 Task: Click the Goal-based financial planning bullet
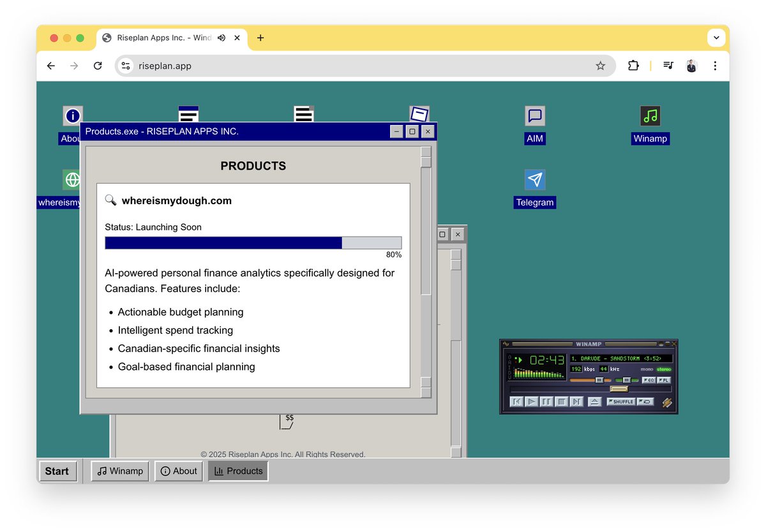tap(186, 367)
